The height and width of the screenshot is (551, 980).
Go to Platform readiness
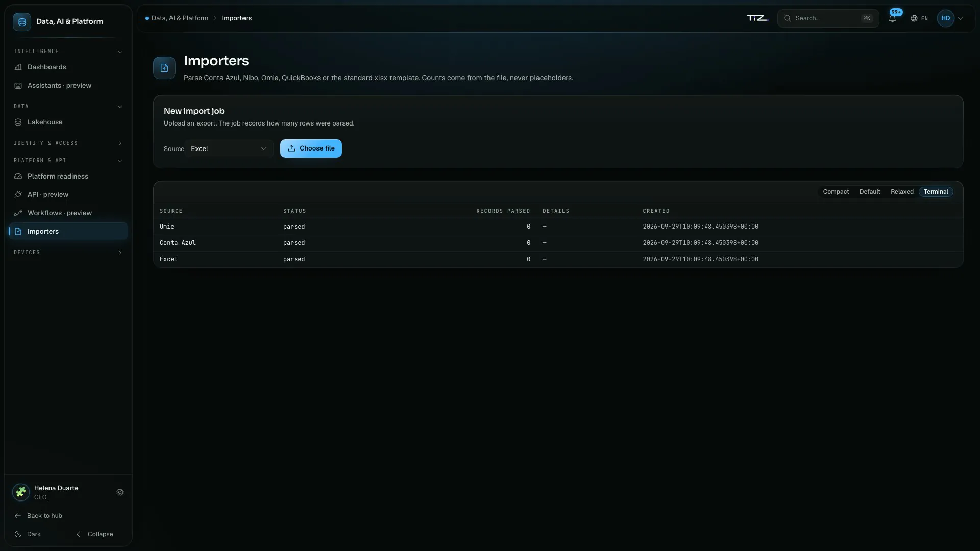point(68,176)
